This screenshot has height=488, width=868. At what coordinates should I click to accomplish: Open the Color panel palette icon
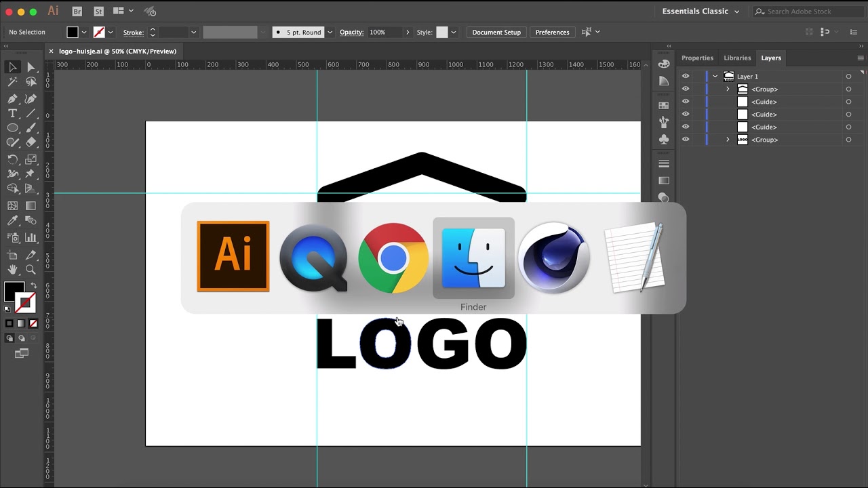(x=664, y=63)
